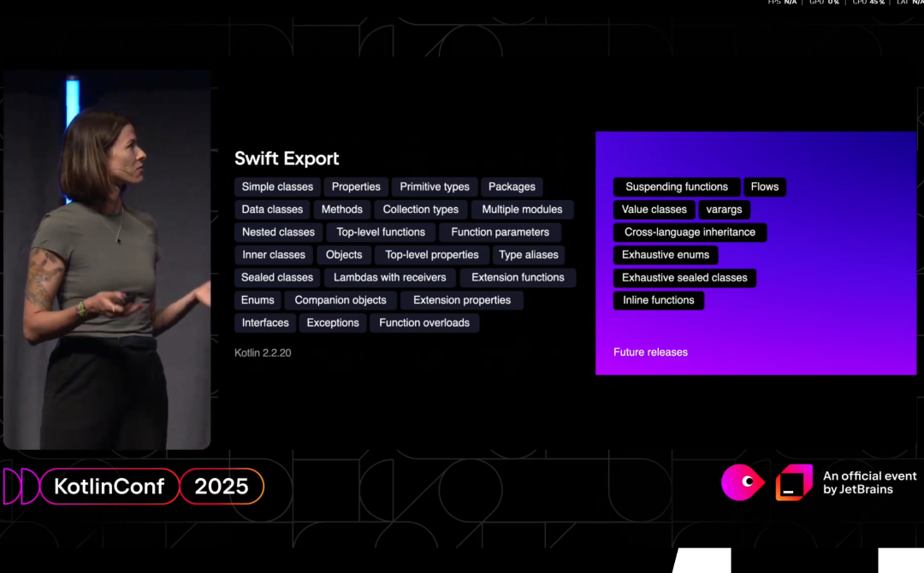The width and height of the screenshot is (924, 573).
Task: Click the KotlinConf badge
Action: tap(109, 487)
